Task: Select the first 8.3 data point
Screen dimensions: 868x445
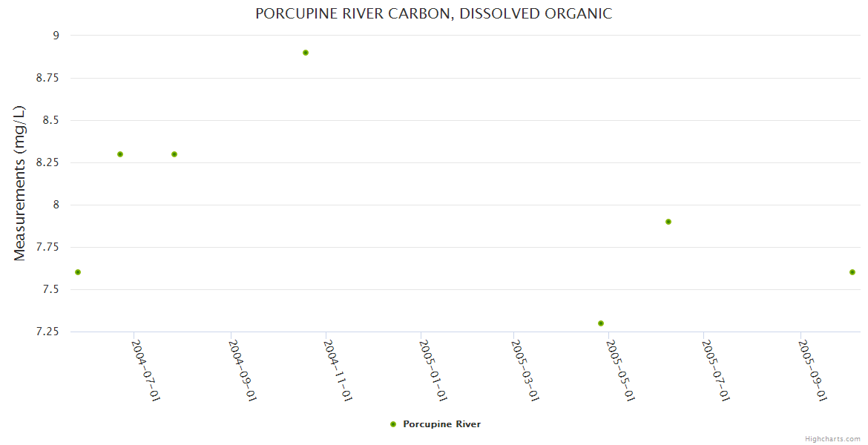Action: tap(120, 154)
